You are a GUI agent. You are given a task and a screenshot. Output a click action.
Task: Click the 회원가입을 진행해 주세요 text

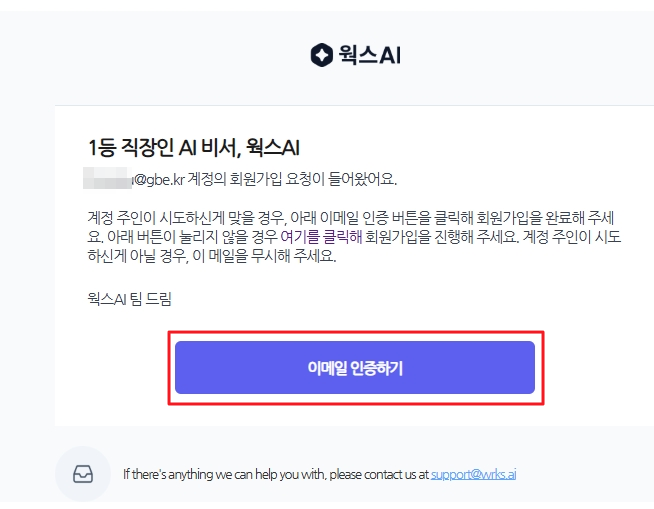[x=442, y=237]
